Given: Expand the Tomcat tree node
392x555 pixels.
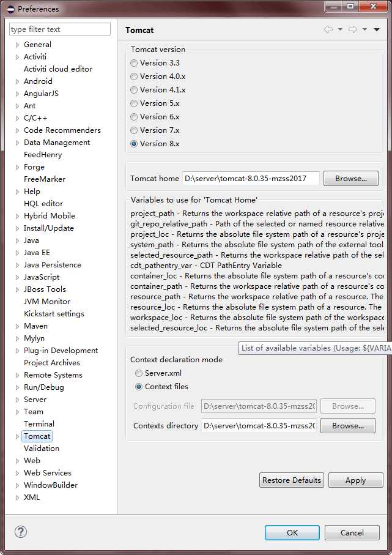Looking at the screenshot, I should click(x=17, y=436).
